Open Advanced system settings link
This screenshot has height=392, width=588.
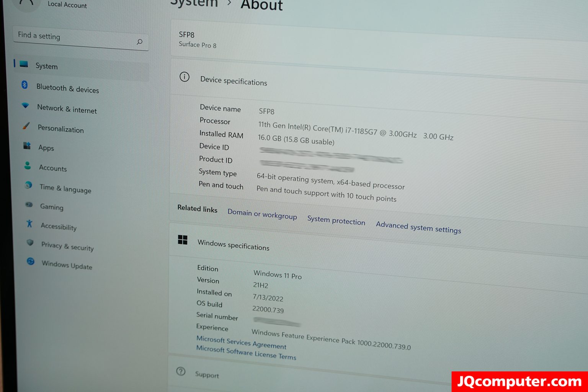(418, 227)
